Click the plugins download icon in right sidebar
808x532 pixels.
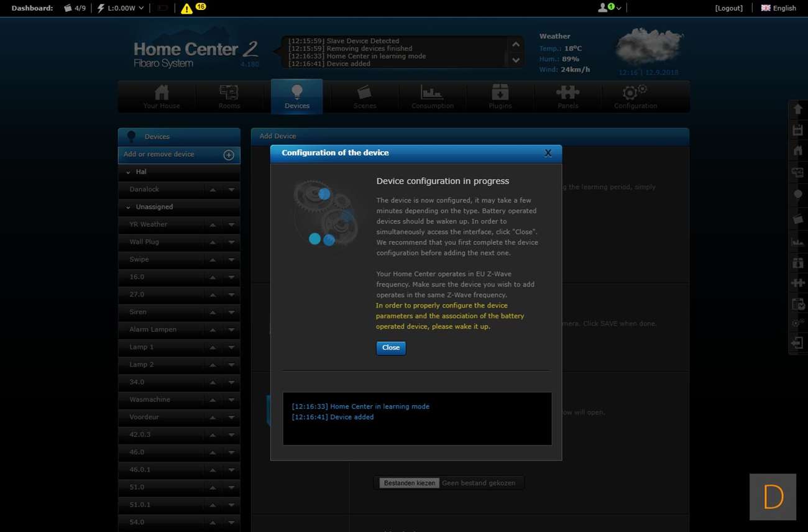coord(798,262)
